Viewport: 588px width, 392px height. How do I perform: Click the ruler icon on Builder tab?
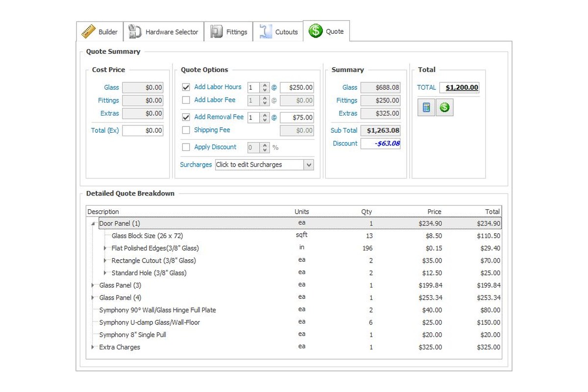coord(88,32)
